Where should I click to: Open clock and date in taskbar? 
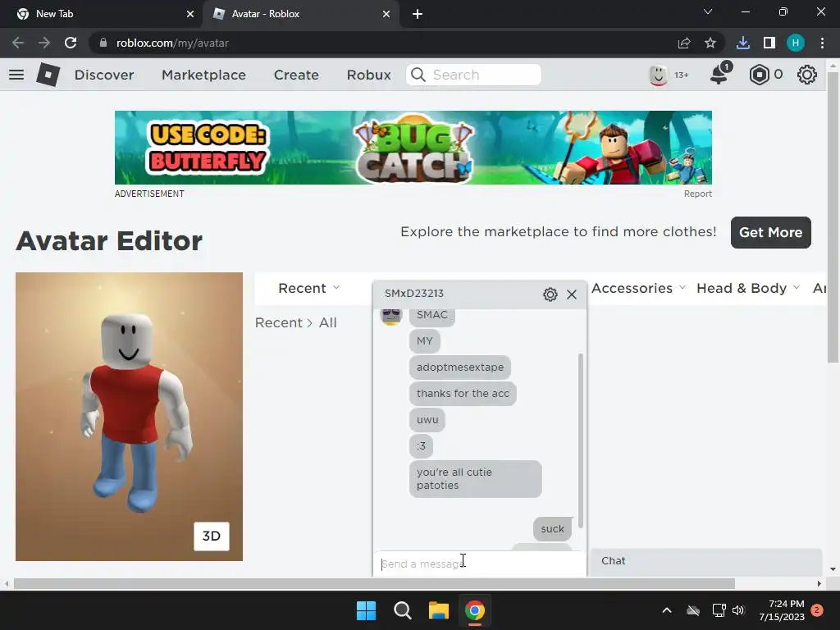point(782,610)
